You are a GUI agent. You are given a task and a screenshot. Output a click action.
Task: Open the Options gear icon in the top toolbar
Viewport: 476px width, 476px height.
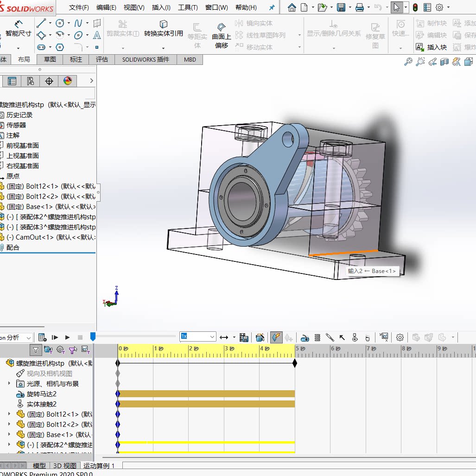439,7
